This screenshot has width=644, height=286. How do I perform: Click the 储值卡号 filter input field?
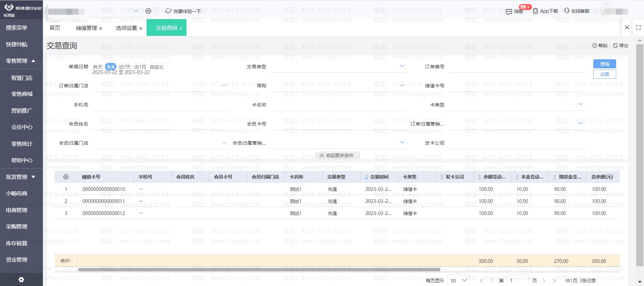click(517, 86)
